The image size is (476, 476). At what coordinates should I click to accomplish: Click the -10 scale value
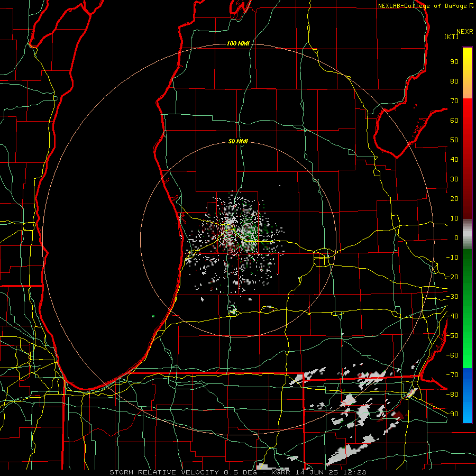tap(452, 258)
